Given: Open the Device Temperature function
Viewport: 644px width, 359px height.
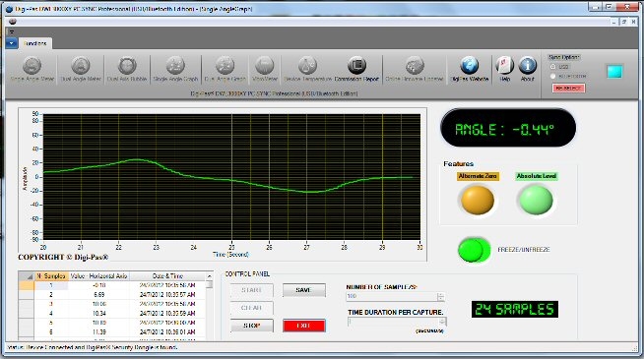Looking at the screenshot, I should click(307, 69).
